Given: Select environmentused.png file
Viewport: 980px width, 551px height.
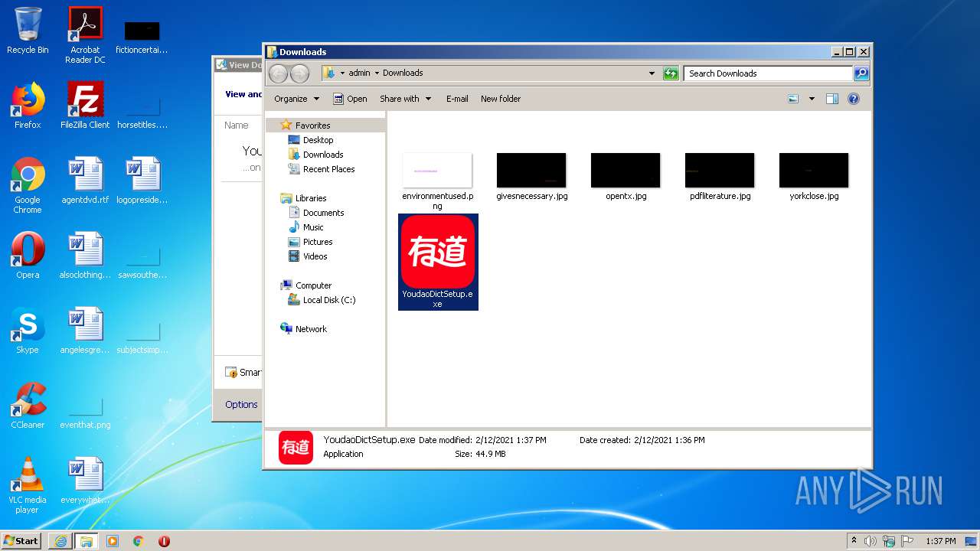Looking at the screenshot, I should coord(438,181).
